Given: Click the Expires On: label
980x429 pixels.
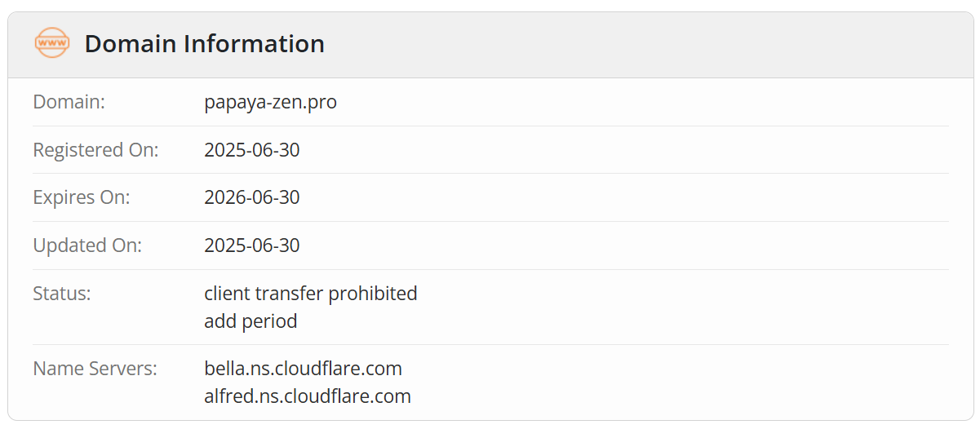Looking at the screenshot, I should pos(82,197).
